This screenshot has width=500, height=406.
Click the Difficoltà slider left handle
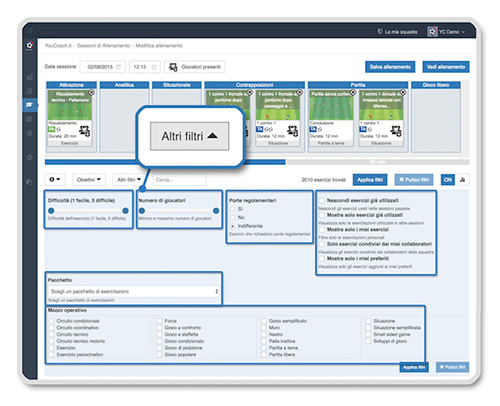tap(51, 211)
